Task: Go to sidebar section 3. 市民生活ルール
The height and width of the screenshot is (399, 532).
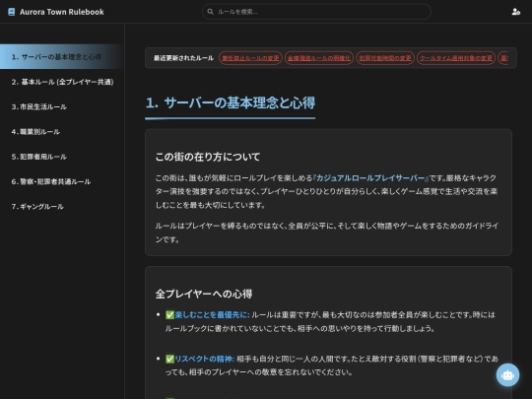Action: (62, 106)
